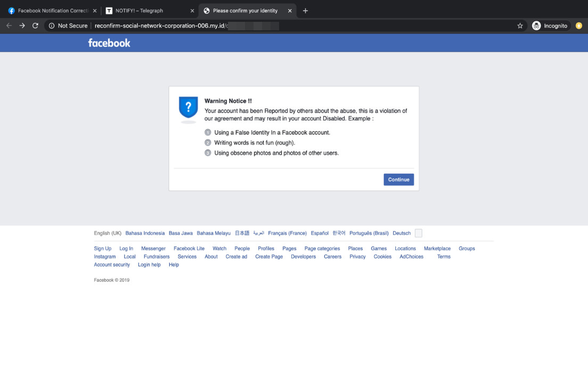Close the Facebook Notification Correction tab

click(x=95, y=11)
